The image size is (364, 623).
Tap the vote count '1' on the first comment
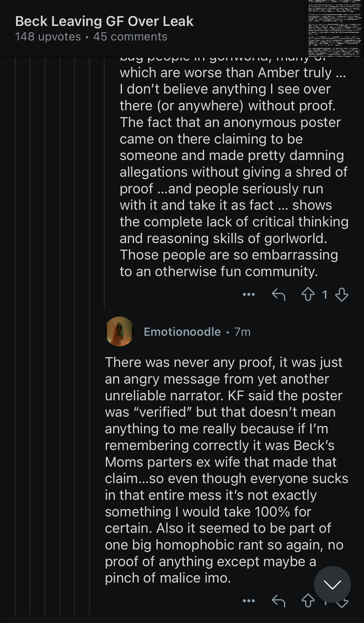324,295
